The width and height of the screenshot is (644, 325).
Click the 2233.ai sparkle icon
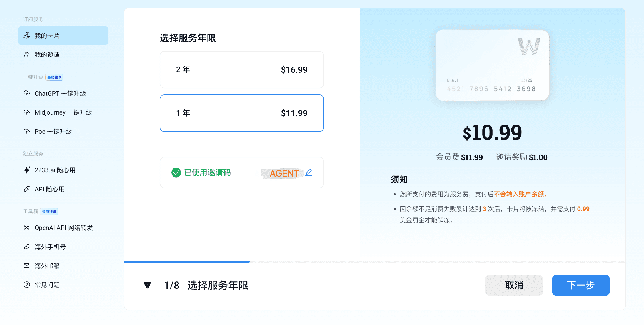click(x=27, y=170)
